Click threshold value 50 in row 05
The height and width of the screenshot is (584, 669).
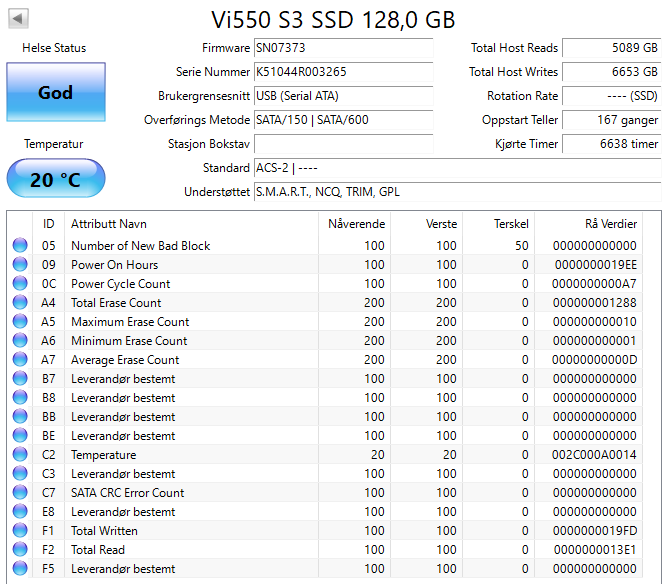pyautogui.click(x=521, y=246)
